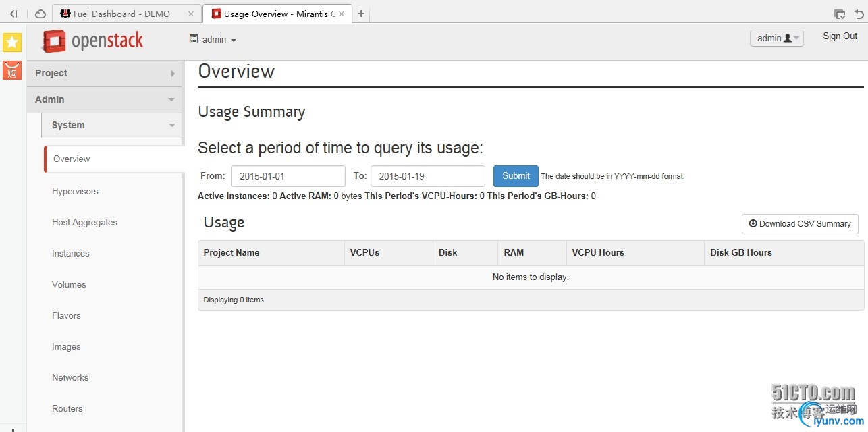Open the Images page
The image size is (868, 432).
[66, 347]
